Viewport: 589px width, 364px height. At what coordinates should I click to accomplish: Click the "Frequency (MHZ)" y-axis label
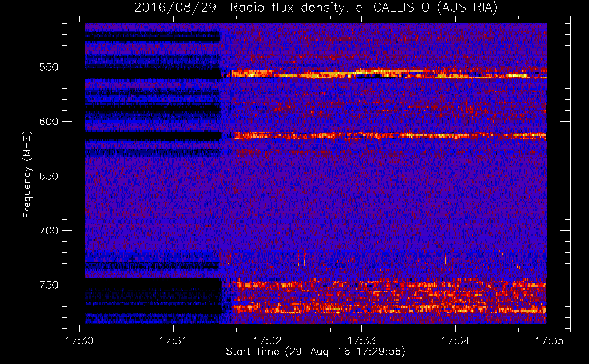(27, 174)
